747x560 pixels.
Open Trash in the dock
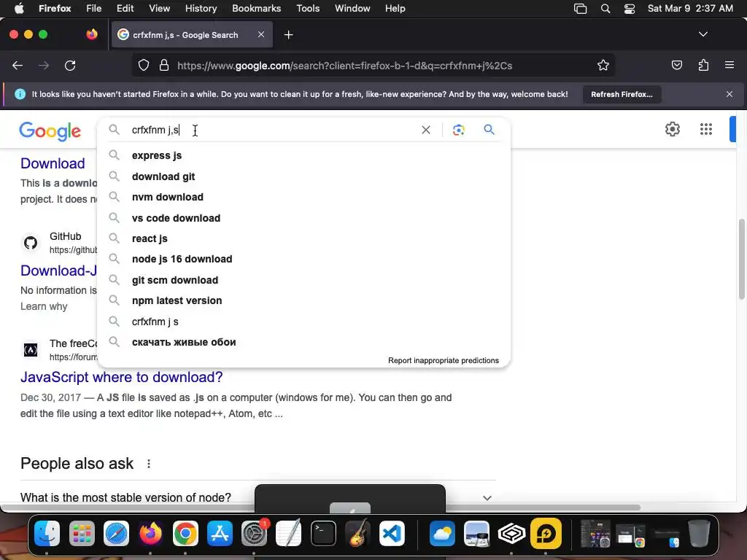pyautogui.click(x=699, y=533)
